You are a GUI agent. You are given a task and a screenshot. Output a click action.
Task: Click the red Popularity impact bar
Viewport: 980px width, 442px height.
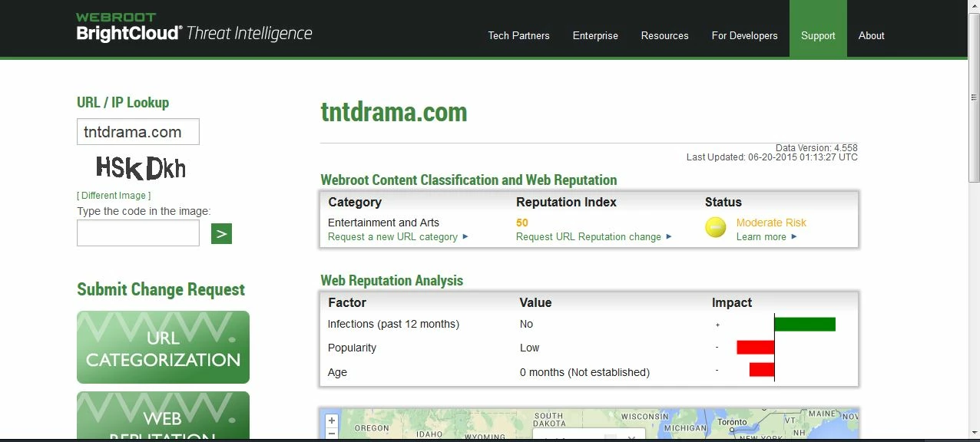[756, 348]
